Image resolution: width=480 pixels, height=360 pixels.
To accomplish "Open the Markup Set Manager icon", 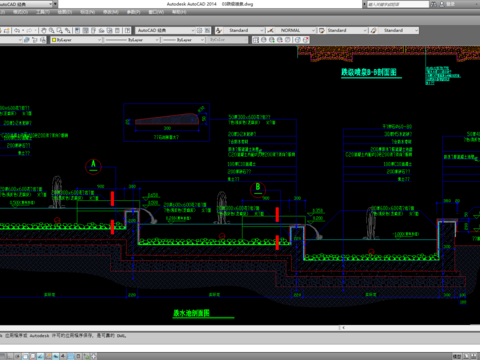I will pos(109,30).
